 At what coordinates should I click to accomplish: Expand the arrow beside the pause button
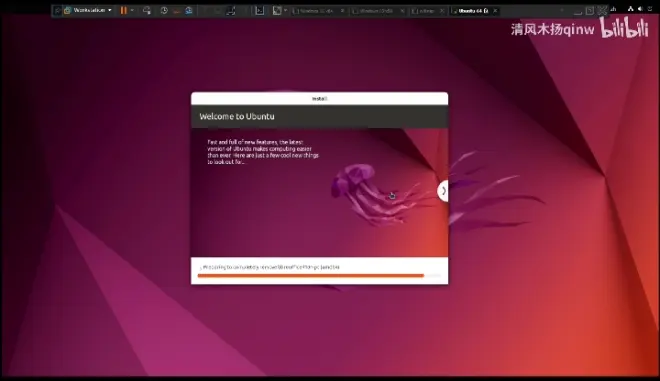click(x=132, y=11)
